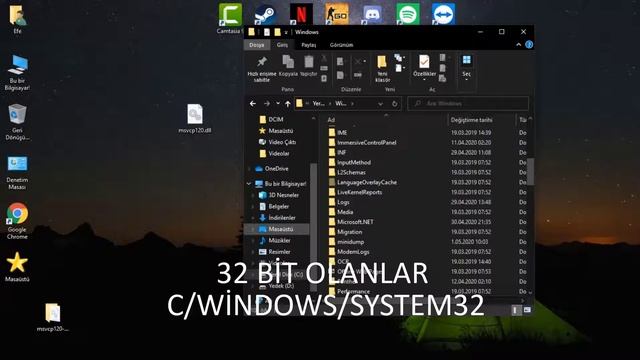Viewport: 640px width, 360px height.
Task: Expand the OneDrive tree node
Action: (249, 169)
